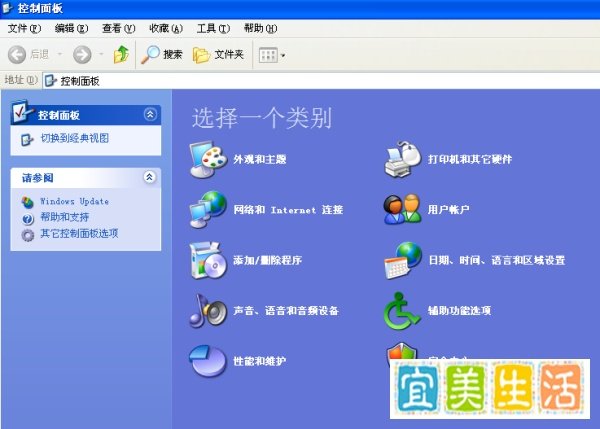Image resolution: width=600 pixels, height=429 pixels.
Task: Click the 打印机和其它硬件 category text
Action: [x=470, y=159]
